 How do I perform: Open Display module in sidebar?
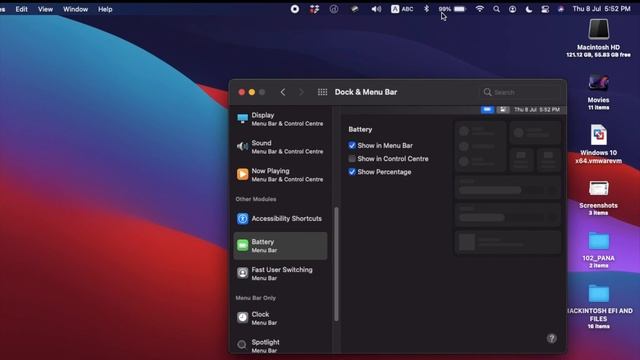point(280,119)
